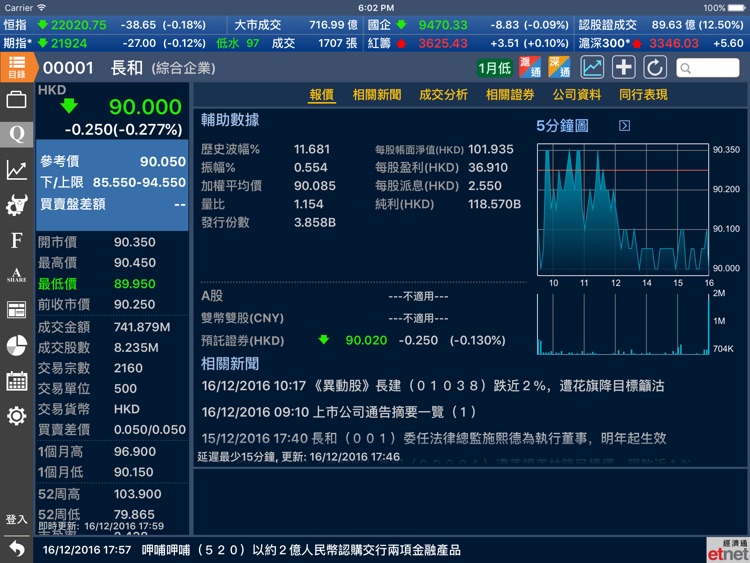
Task: Tap the 期指 value 21924
Action: tap(69, 43)
